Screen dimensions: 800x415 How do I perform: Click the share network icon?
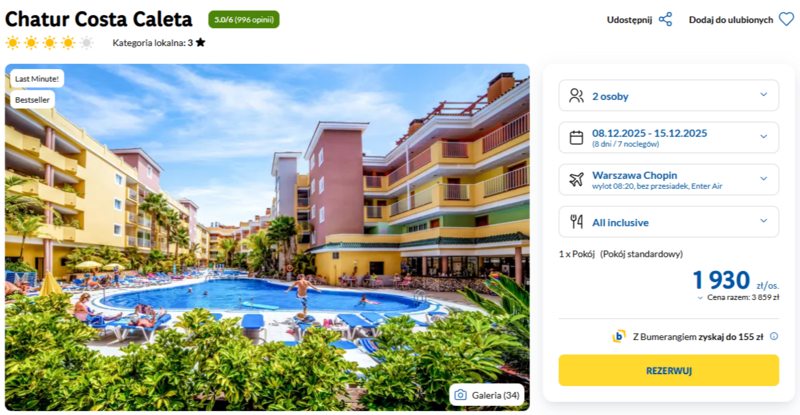pos(665,20)
